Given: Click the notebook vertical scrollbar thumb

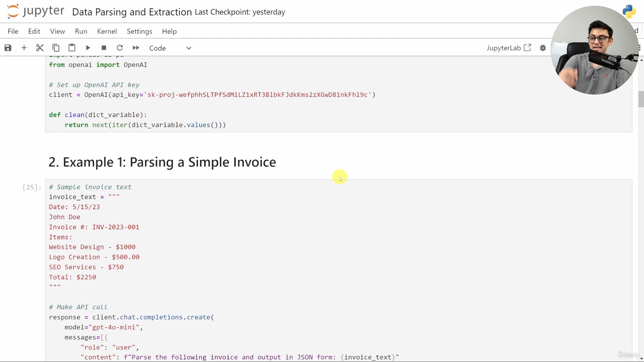Looking at the screenshot, I should point(641,99).
